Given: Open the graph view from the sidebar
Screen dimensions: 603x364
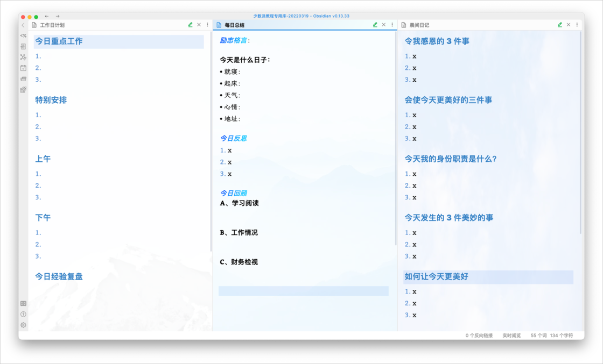Looking at the screenshot, I should pyautogui.click(x=23, y=57).
